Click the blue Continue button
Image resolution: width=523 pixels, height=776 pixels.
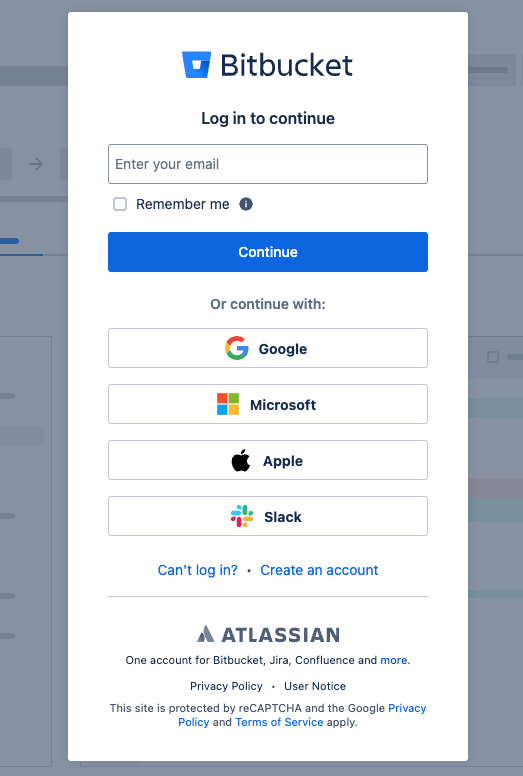coord(268,252)
